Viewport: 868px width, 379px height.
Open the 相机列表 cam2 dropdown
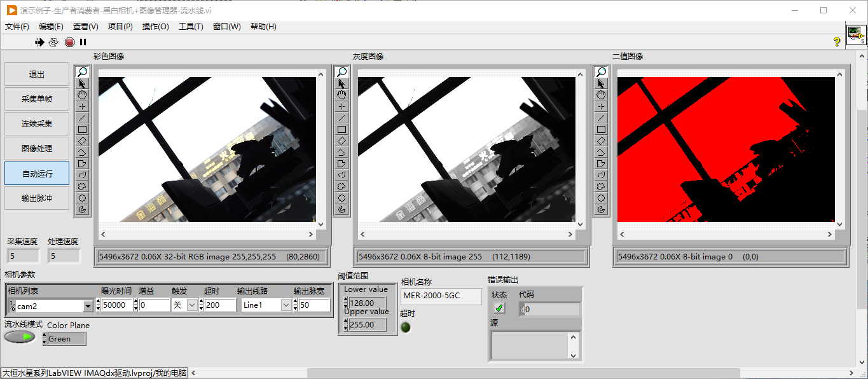[88, 306]
